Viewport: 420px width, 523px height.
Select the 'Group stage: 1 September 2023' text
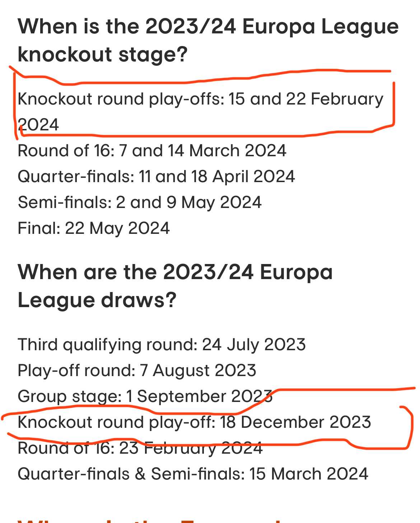click(145, 396)
